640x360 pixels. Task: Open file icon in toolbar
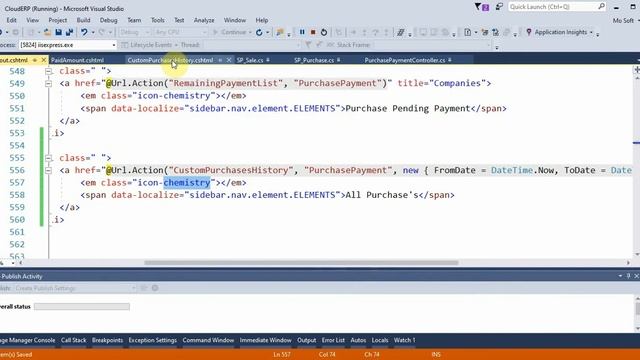tap(47, 32)
